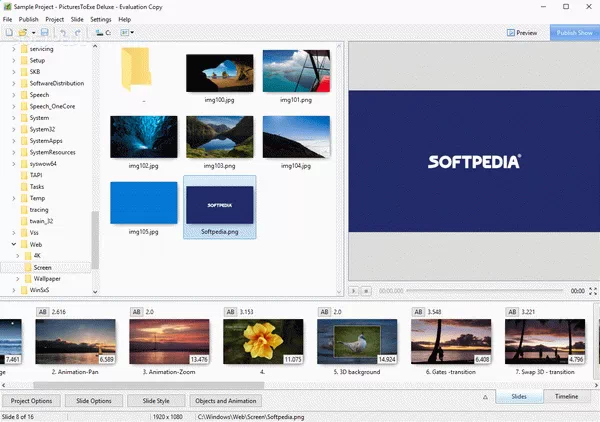Collapse the Web folder in tree
This screenshot has height=422, width=600.
point(14,244)
